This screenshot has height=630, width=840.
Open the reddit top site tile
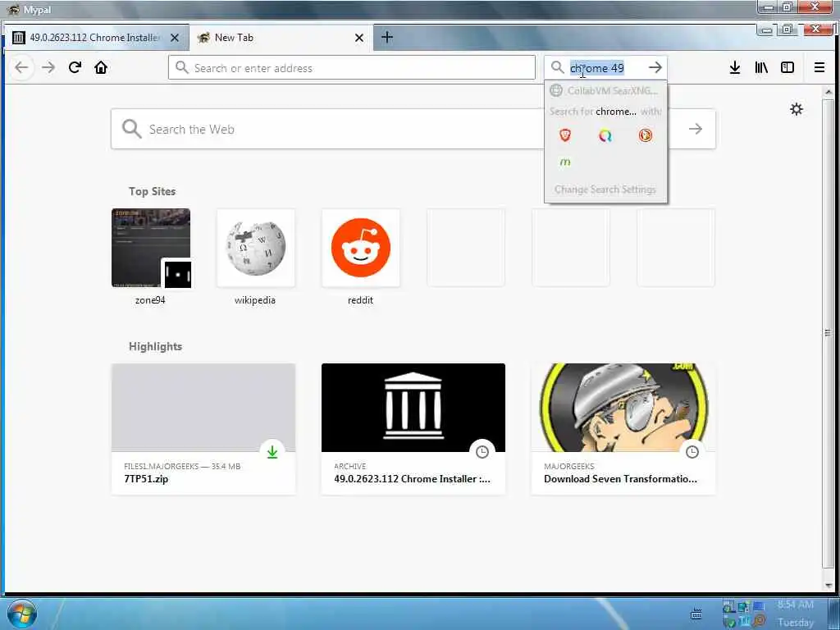[x=361, y=248]
